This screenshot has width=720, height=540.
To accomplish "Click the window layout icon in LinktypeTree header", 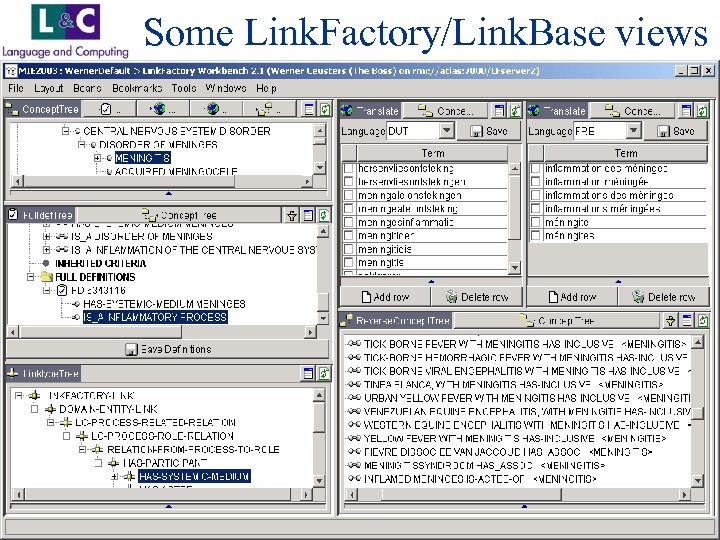I will [x=309, y=373].
